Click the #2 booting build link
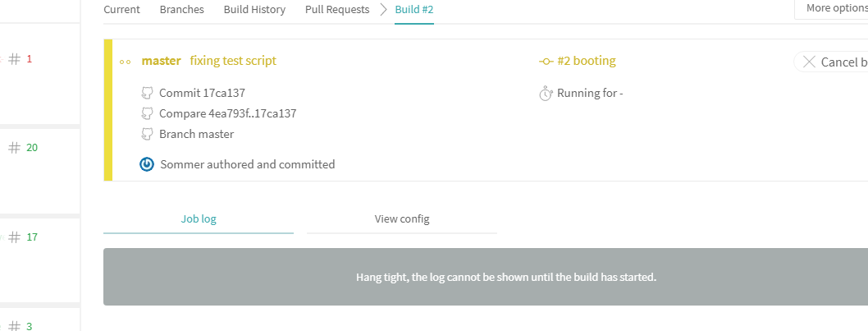Viewport: 868px width, 331px height. pos(586,61)
